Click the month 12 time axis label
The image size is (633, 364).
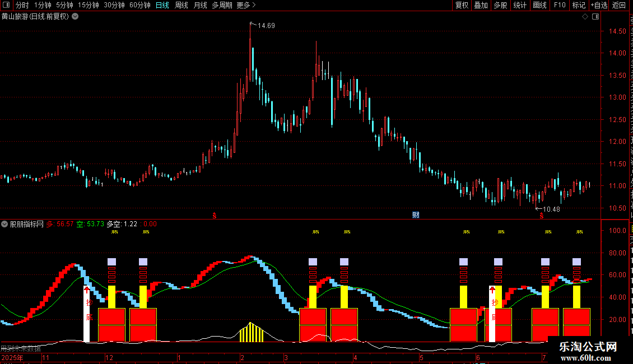pos(109,357)
